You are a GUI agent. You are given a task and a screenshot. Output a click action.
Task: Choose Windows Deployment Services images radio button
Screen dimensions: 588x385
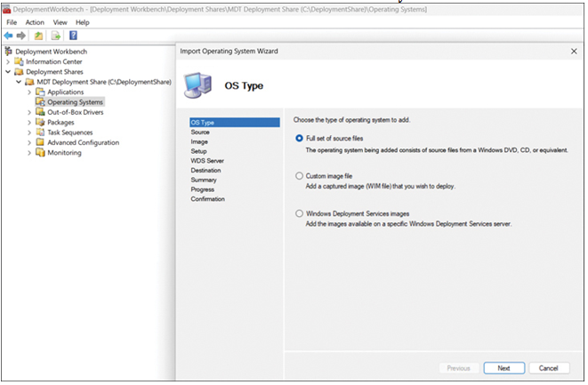tap(299, 213)
